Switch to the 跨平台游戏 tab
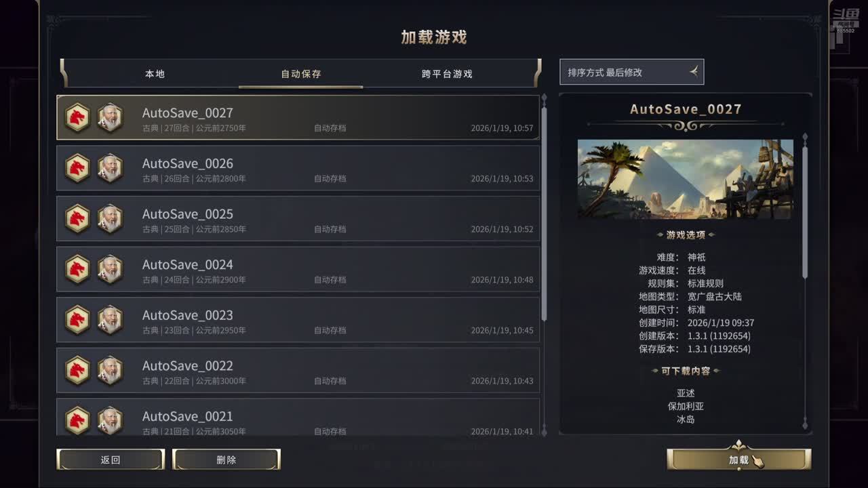This screenshot has height=488, width=868. (x=447, y=74)
